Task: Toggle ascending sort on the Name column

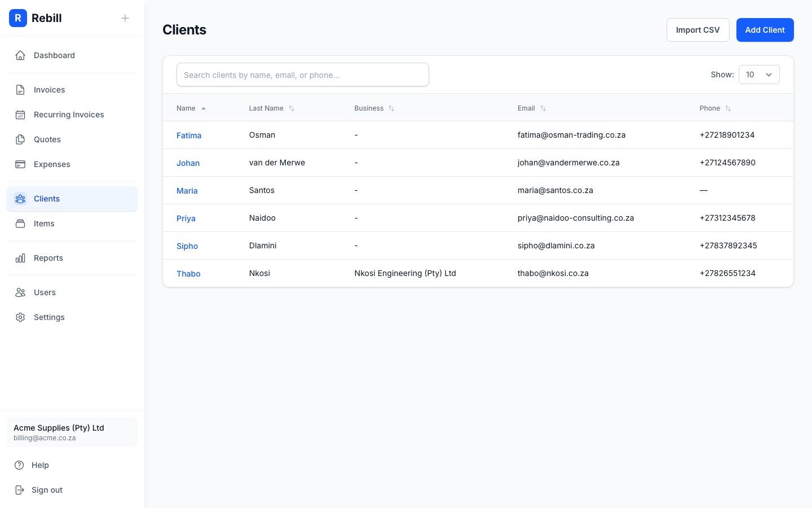Action: tap(203, 108)
